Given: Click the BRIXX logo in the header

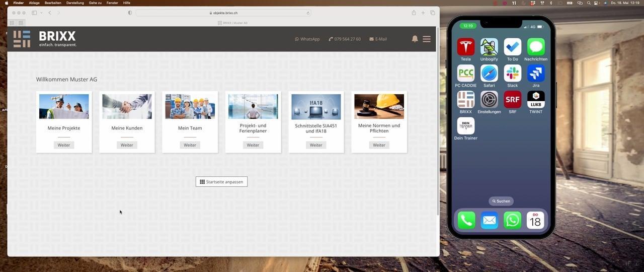Looking at the screenshot, I should coord(45,39).
